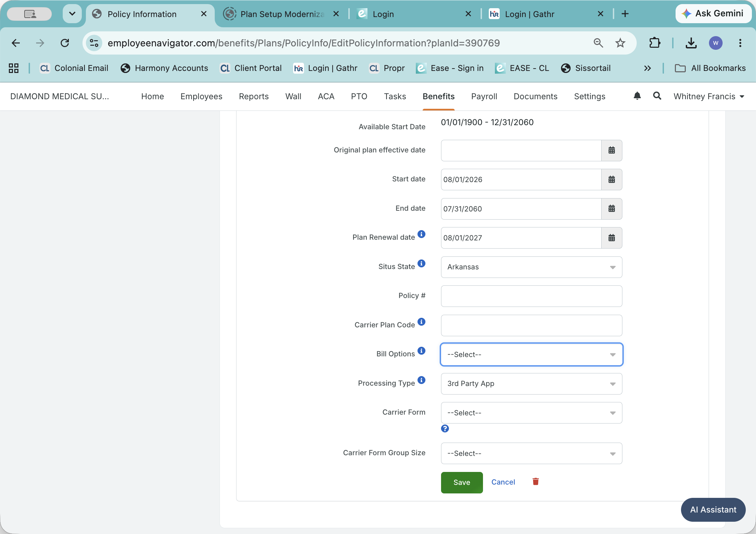Screen dimensions: 756x534
Task: Click the browser address bar URL
Action: click(304, 43)
